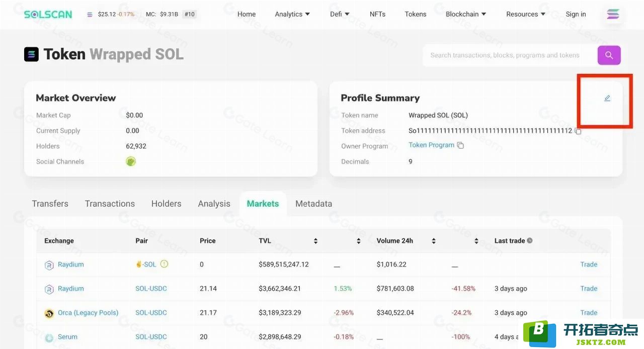Expand the Resources dropdown menu
Viewport: 644px width, 349px height.
click(526, 14)
